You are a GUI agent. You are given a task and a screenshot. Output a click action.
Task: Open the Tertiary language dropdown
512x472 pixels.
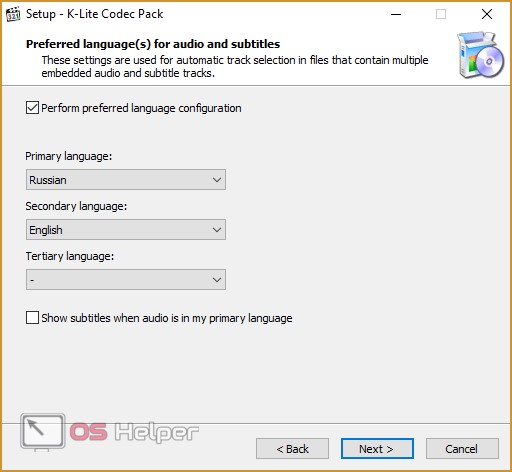tap(126, 280)
